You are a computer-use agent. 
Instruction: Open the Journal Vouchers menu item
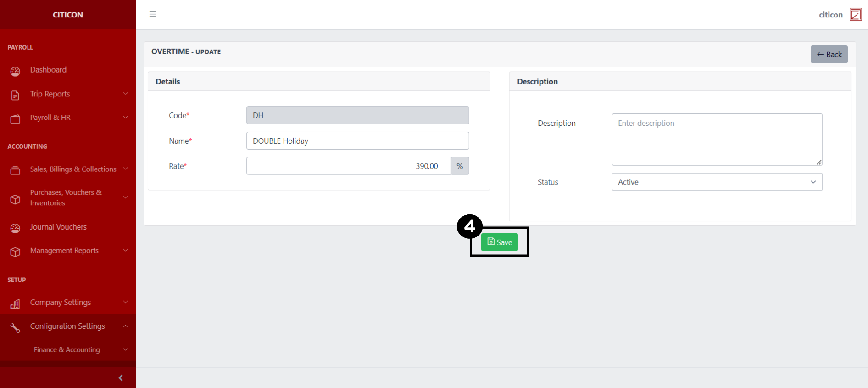click(58, 227)
